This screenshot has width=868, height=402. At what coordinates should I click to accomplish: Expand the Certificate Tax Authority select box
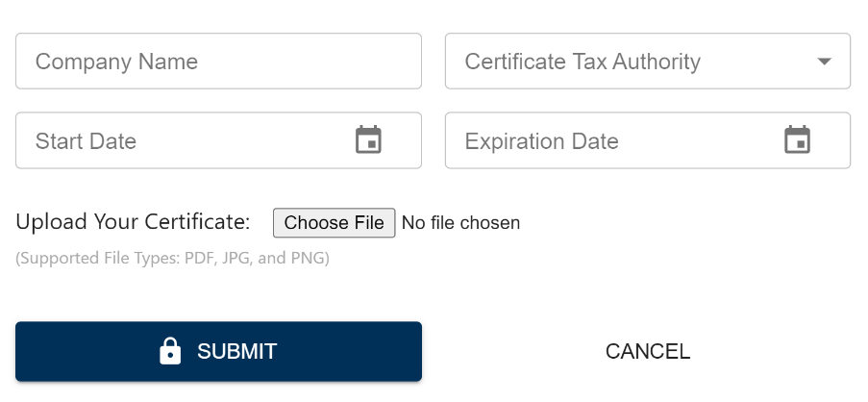[x=647, y=62]
